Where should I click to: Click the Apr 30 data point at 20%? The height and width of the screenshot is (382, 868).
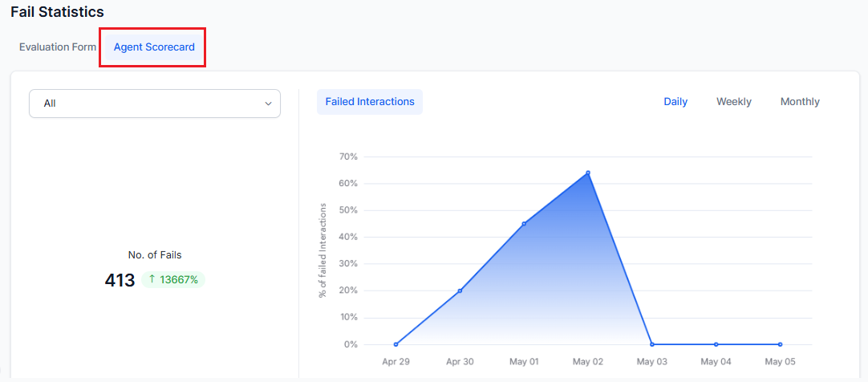pyautogui.click(x=460, y=291)
